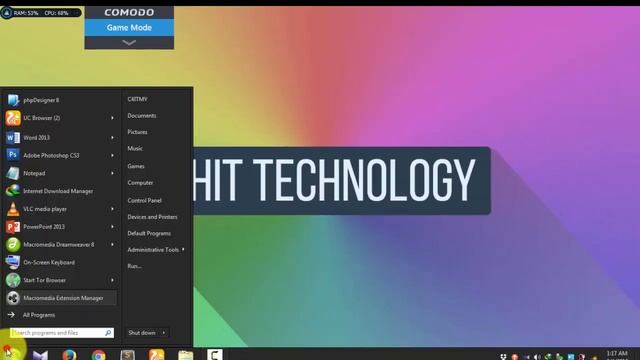Click the Game Mode button in Comodo widget
This screenshot has height=360, width=640.
129,27
